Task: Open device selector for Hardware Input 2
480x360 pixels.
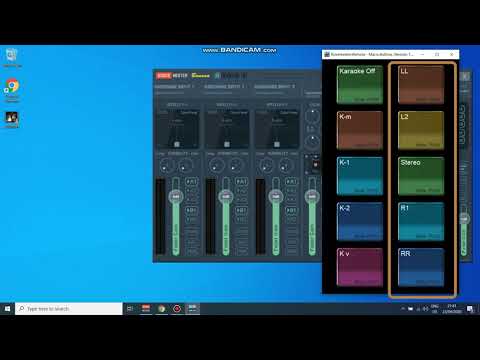Action: point(225,87)
